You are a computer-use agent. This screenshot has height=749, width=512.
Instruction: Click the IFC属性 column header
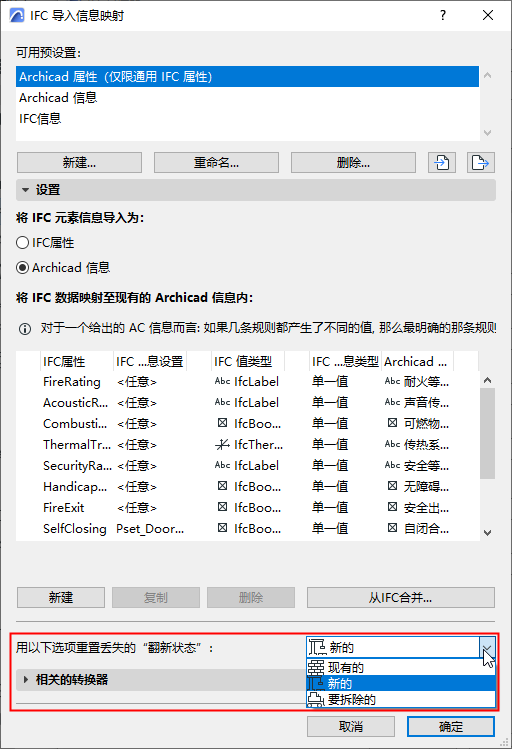pos(76,362)
